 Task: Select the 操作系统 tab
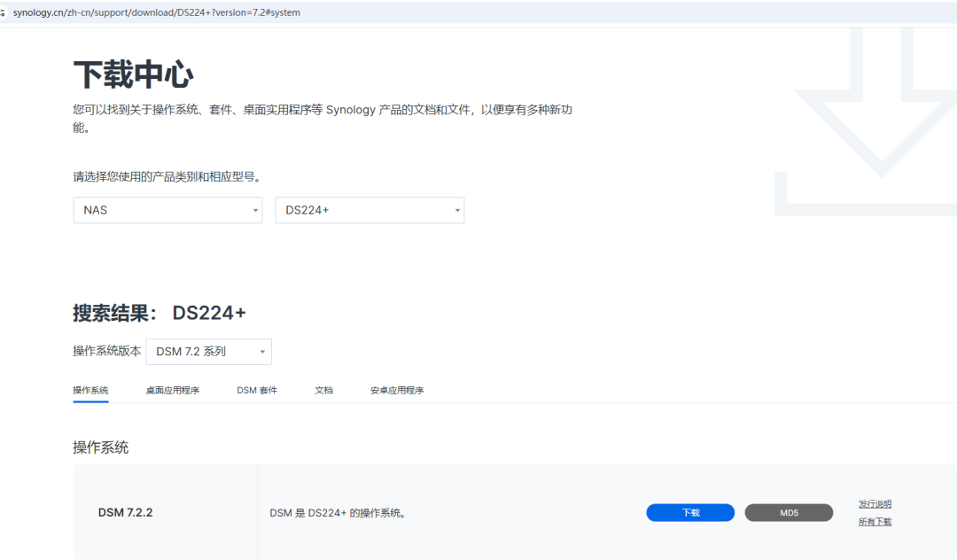click(x=90, y=390)
